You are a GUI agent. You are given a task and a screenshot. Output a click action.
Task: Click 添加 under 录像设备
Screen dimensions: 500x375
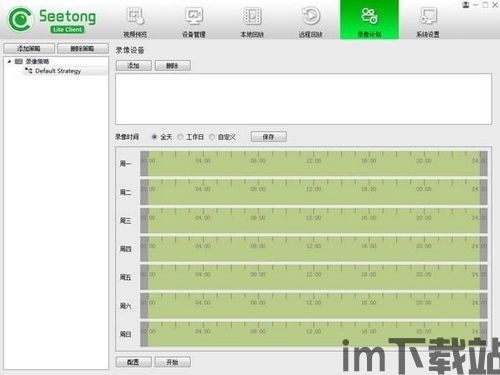point(134,66)
